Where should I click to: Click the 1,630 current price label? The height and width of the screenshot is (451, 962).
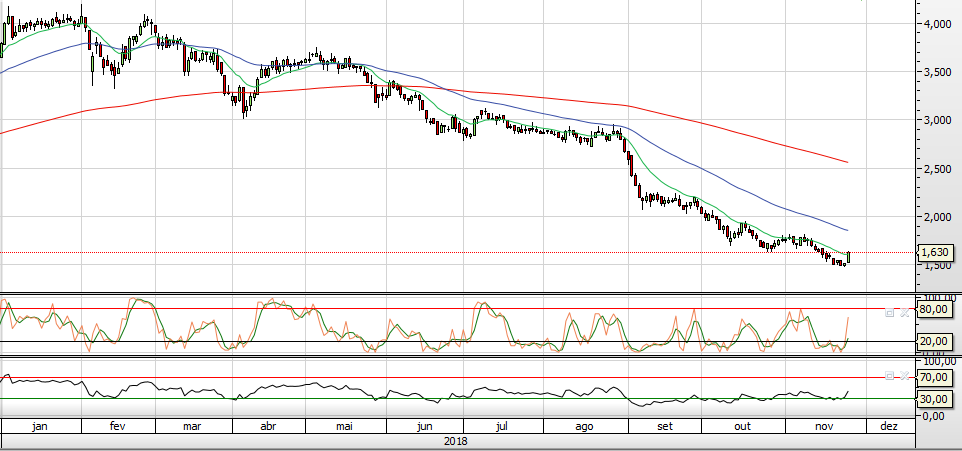pos(935,253)
